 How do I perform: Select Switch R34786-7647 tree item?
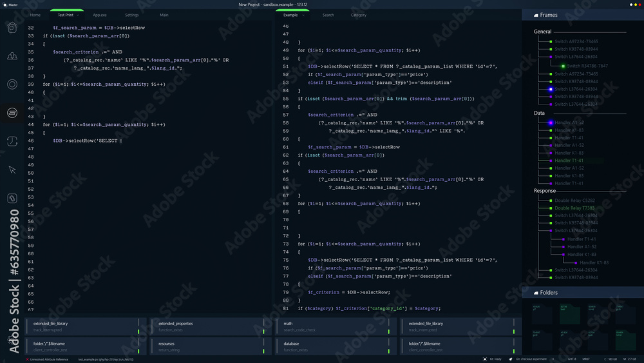coord(587,66)
